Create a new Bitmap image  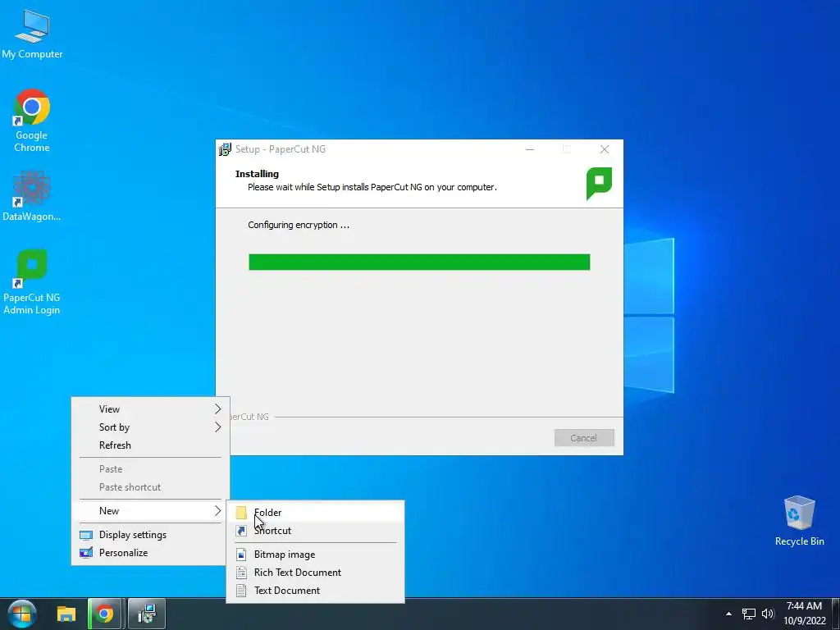[316, 555]
